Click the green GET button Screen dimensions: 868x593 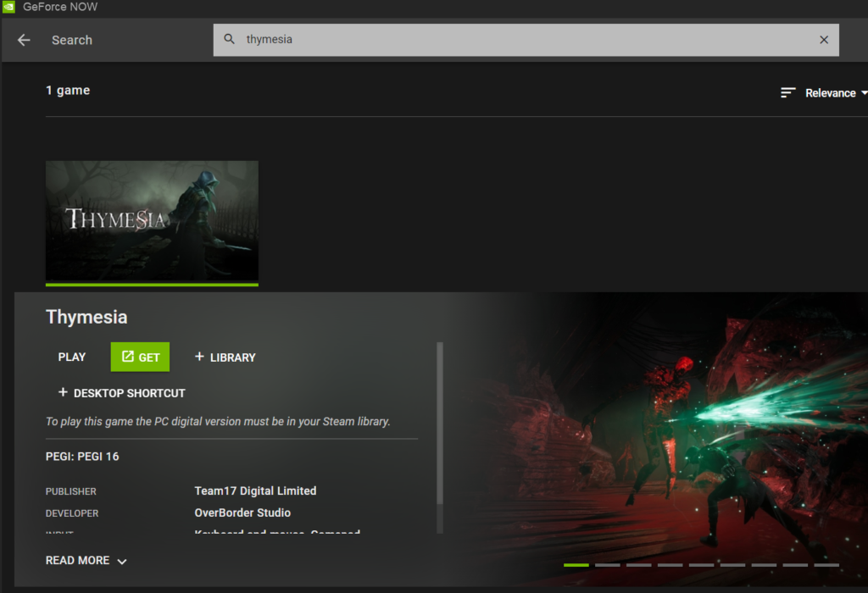click(140, 357)
